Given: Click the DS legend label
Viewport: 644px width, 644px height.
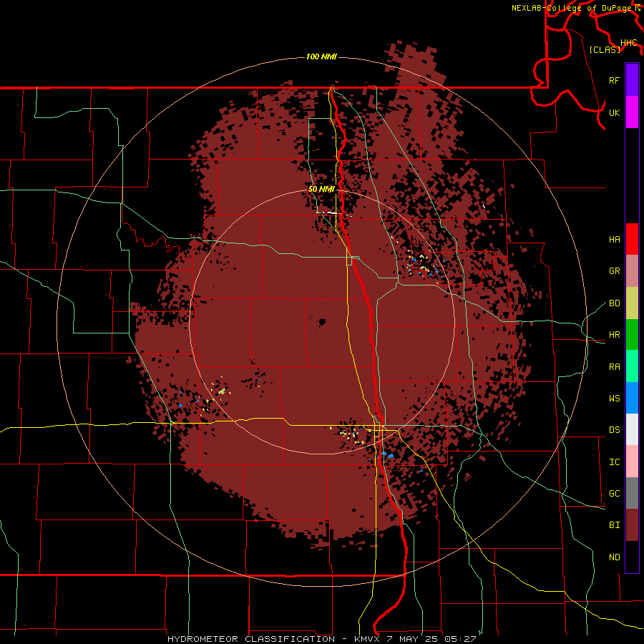Looking at the screenshot, I should pos(614,430).
